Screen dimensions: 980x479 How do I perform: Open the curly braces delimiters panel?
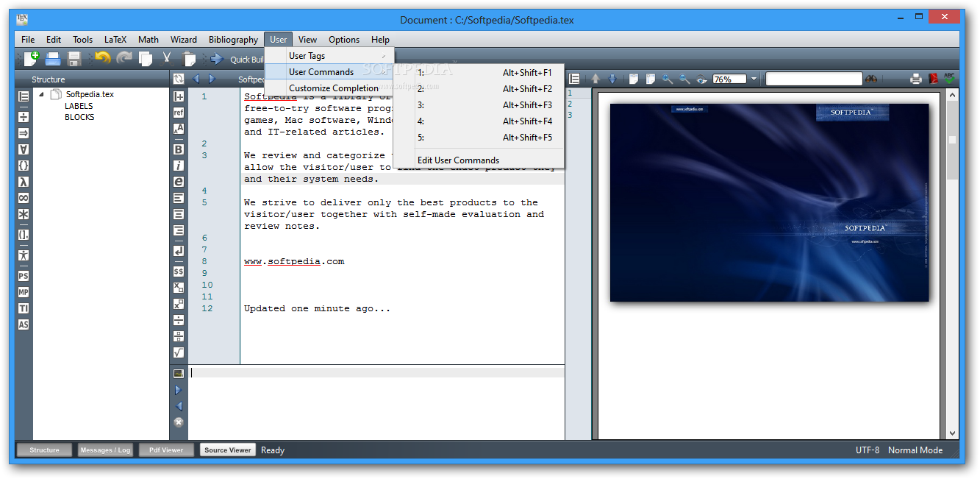click(24, 166)
